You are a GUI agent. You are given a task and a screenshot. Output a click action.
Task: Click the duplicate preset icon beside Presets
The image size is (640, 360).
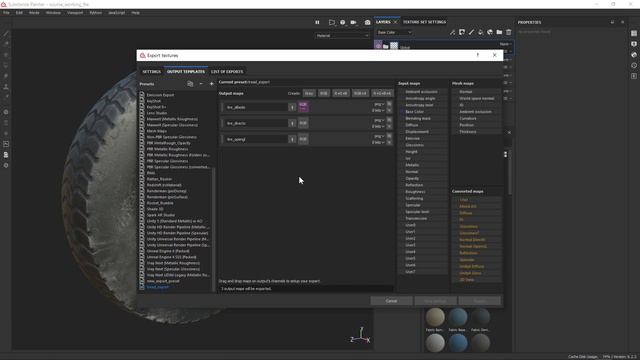[190, 84]
